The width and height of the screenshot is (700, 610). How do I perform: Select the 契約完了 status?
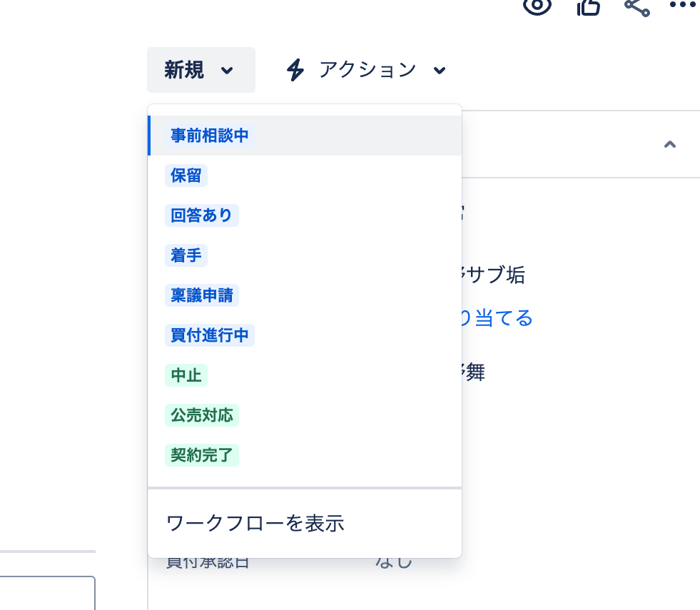(202, 455)
